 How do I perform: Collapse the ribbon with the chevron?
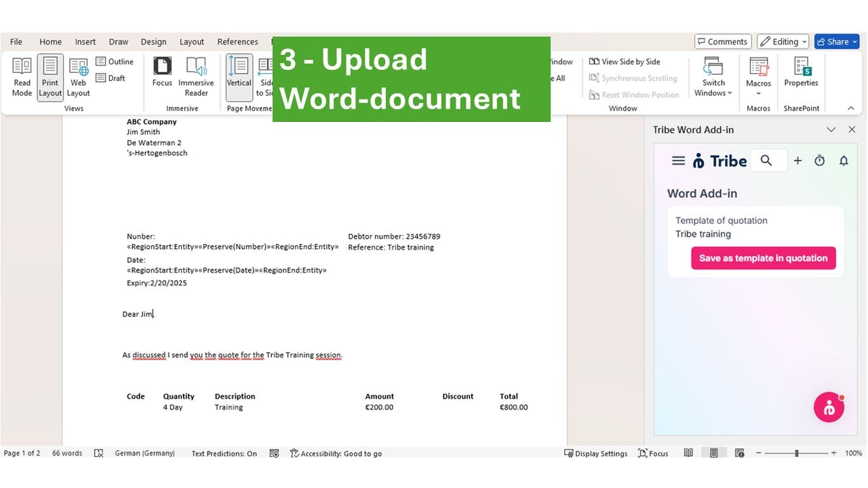coord(851,108)
